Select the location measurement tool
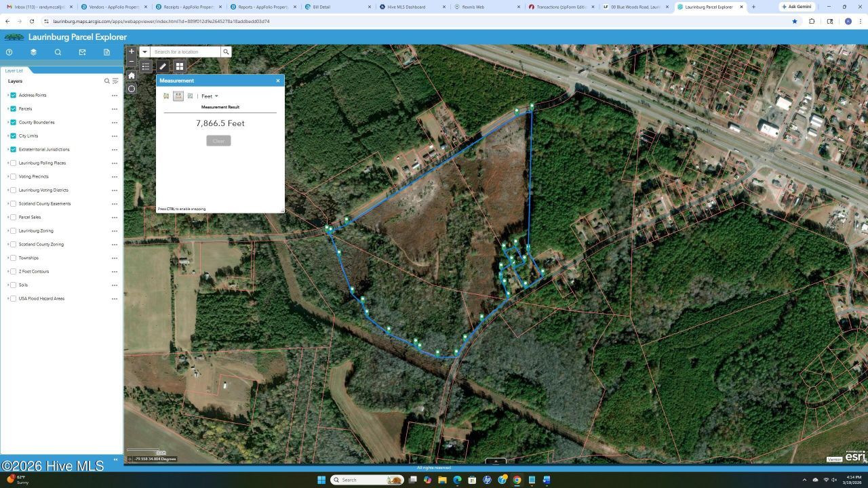 [191, 96]
